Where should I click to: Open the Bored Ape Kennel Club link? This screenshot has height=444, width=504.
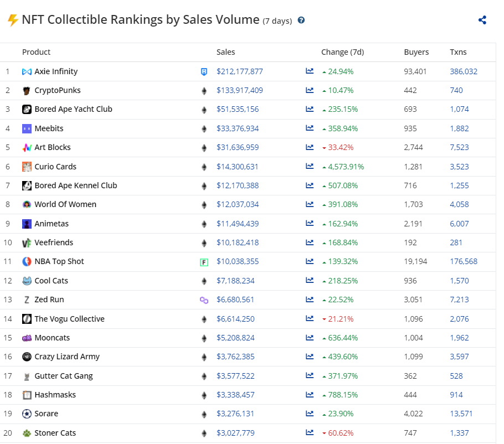click(x=76, y=185)
